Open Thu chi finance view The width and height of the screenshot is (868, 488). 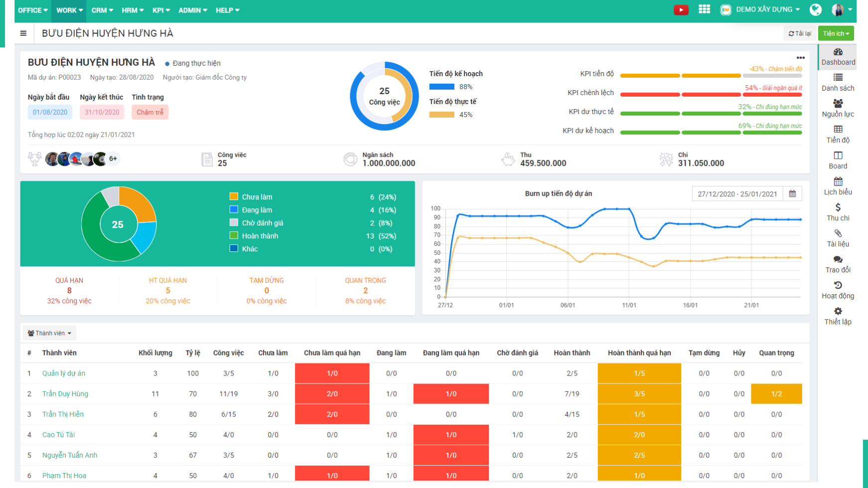tap(838, 212)
